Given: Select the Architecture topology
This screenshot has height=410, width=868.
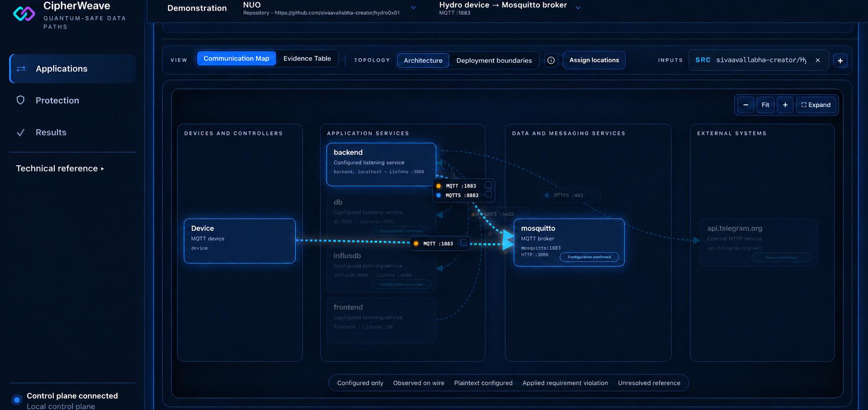Looking at the screenshot, I should click(423, 60).
